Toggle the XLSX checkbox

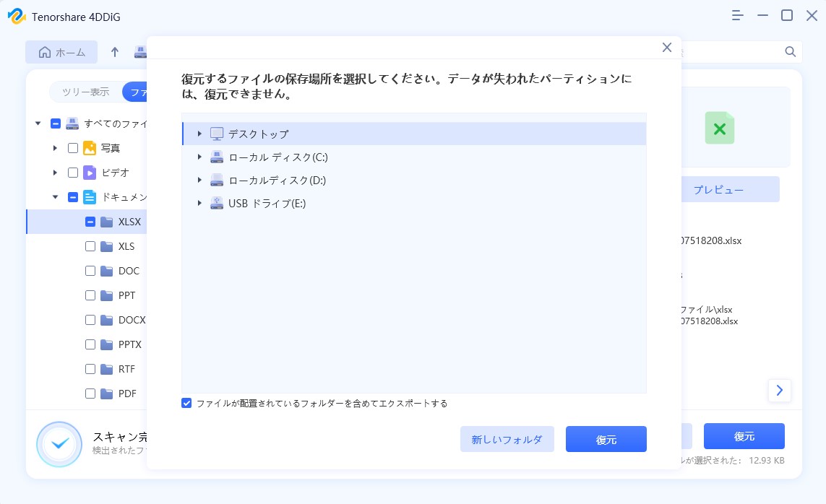coord(90,222)
